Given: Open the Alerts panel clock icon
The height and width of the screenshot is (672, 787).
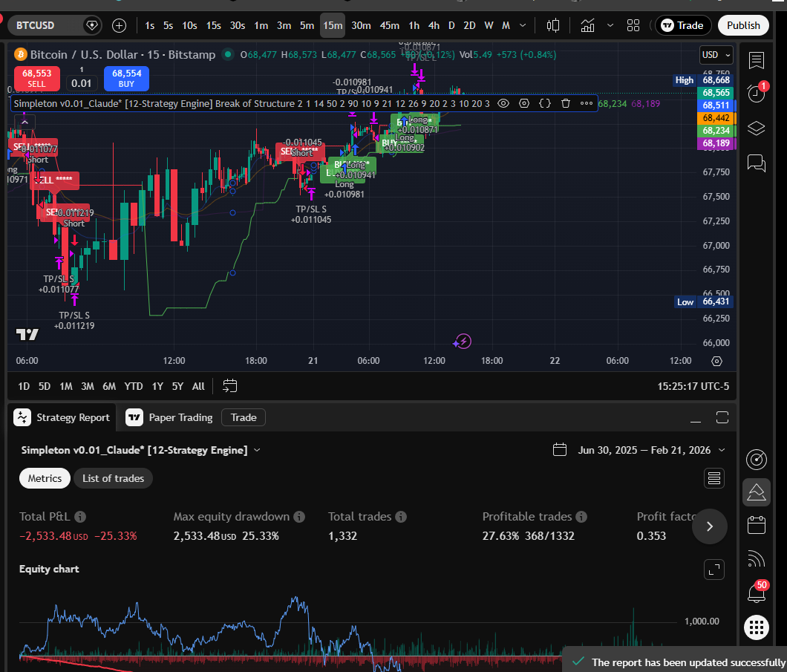Looking at the screenshot, I should pos(756,93).
